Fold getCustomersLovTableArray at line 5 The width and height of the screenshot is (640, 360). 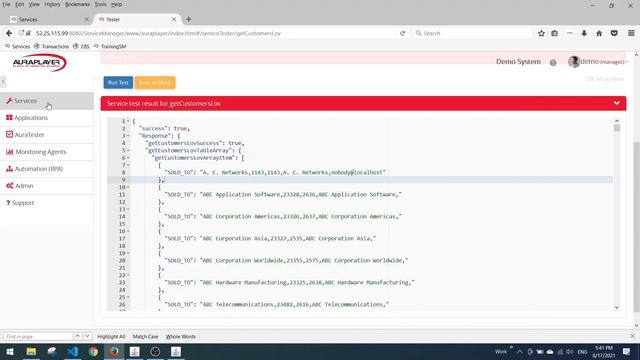tap(128, 151)
